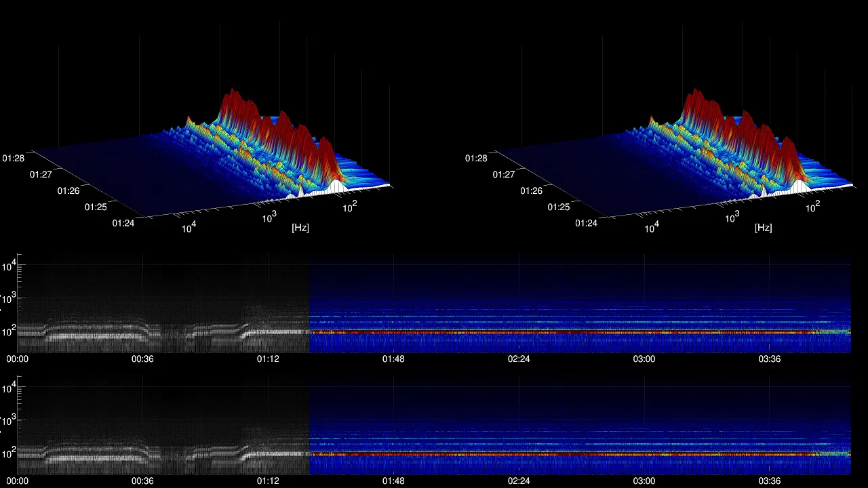The width and height of the screenshot is (868, 488).
Task: Seek to 02:24 on the lower spectrogram timeline
Action: (519, 481)
